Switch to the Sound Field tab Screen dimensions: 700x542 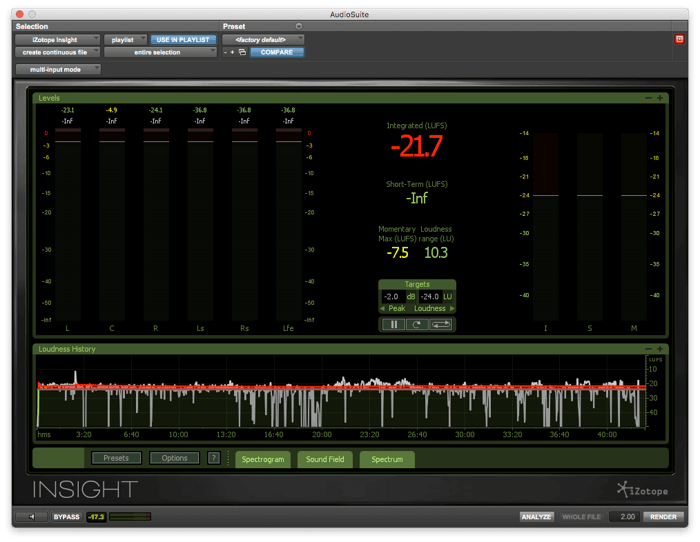325,459
